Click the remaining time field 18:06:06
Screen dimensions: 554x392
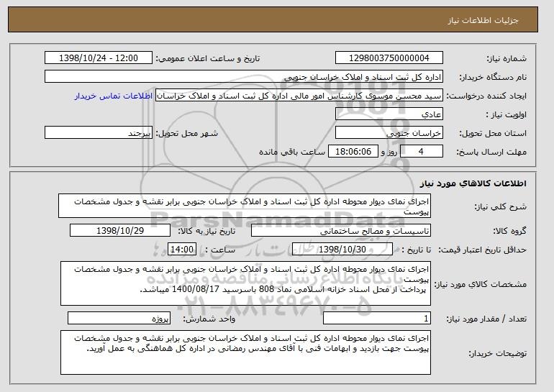pos(353,152)
